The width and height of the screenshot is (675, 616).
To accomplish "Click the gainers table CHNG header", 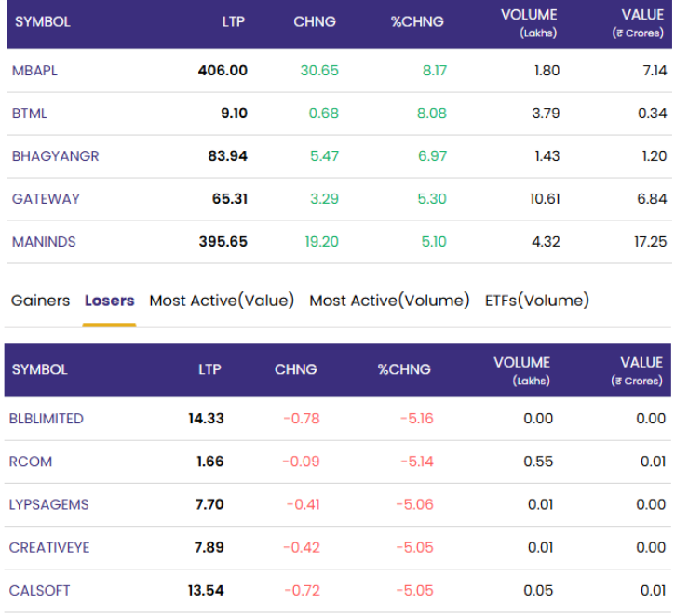I will pyautogui.click(x=315, y=22).
